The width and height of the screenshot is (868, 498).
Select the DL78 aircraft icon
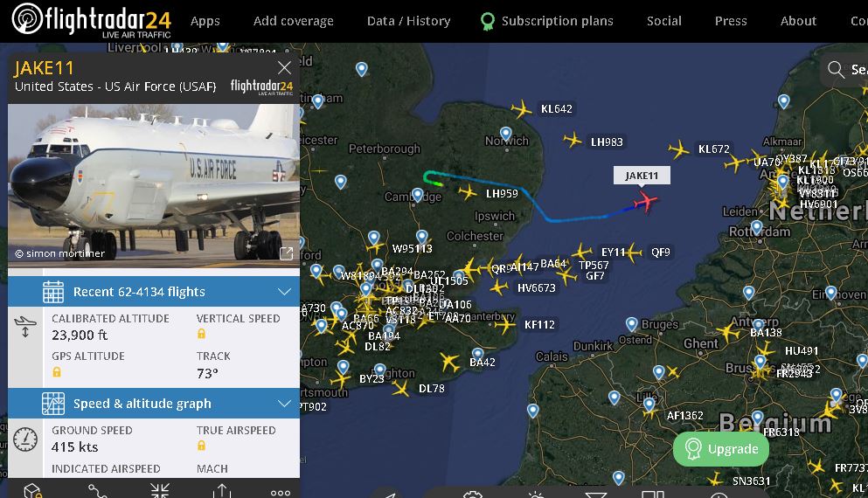pyautogui.click(x=400, y=389)
